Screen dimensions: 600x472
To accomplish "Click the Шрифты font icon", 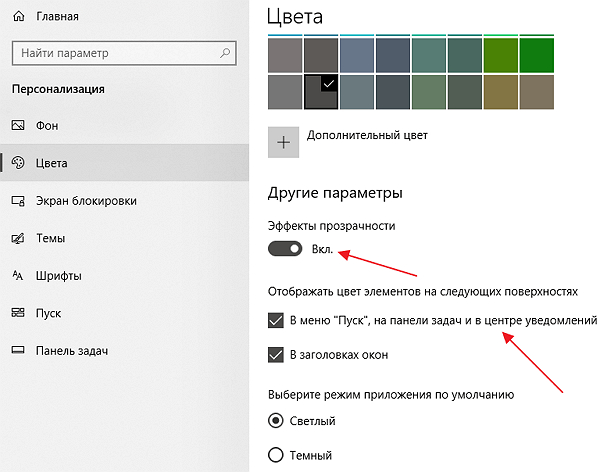I will 17,276.
